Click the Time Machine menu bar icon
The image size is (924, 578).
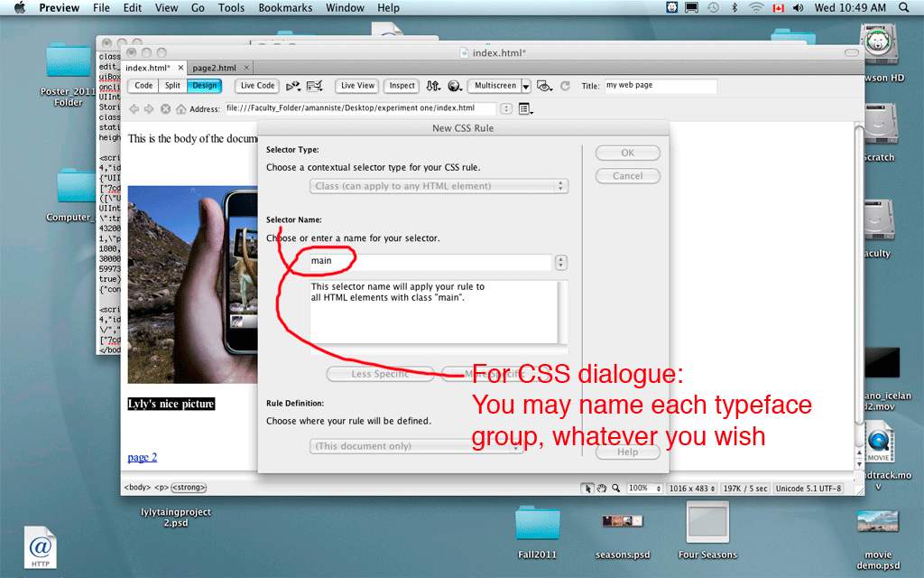coord(713,7)
